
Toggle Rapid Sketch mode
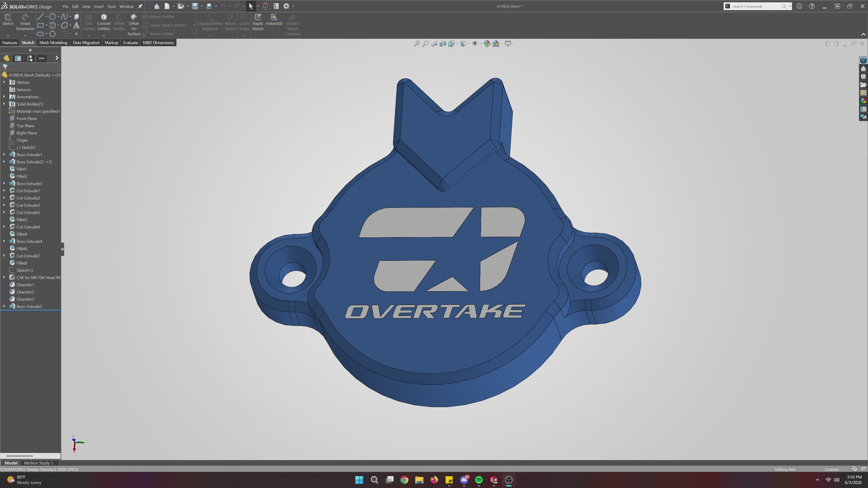(258, 22)
